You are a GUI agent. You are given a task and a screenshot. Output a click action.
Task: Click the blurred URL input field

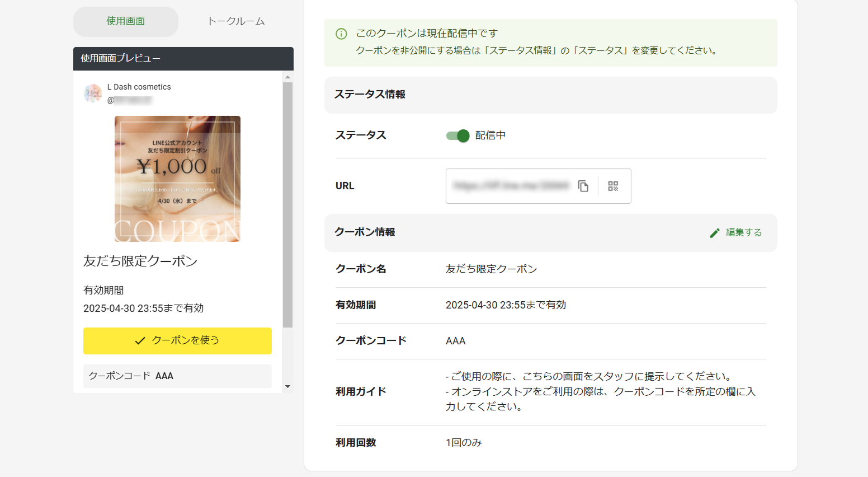point(511,186)
